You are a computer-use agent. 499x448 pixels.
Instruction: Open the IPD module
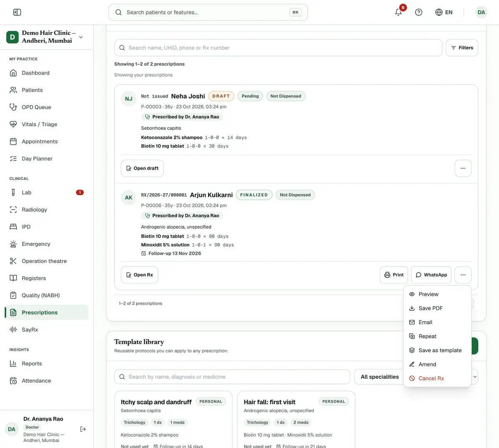[x=47, y=227]
